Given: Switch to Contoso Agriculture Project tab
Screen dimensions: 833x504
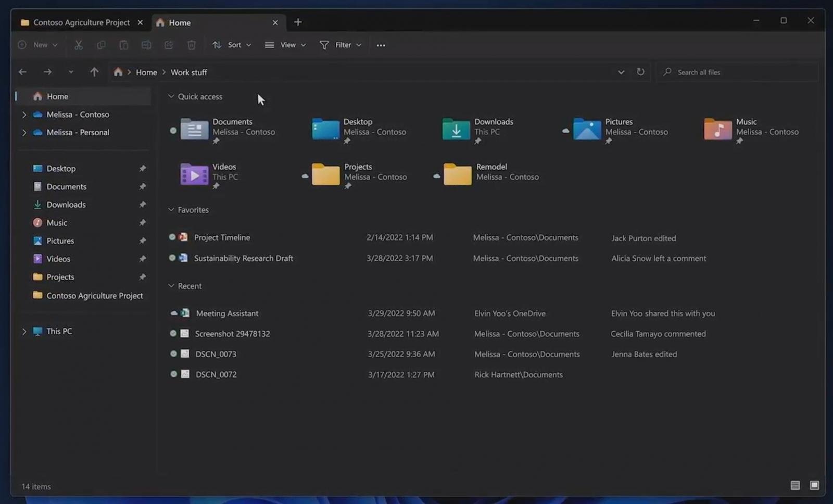Looking at the screenshot, I should click(81, 22).
